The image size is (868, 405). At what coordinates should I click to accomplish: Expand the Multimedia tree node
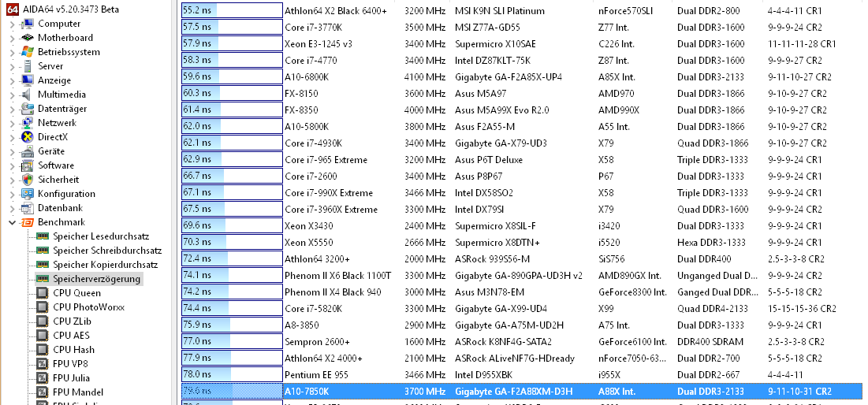coord(12,95)
